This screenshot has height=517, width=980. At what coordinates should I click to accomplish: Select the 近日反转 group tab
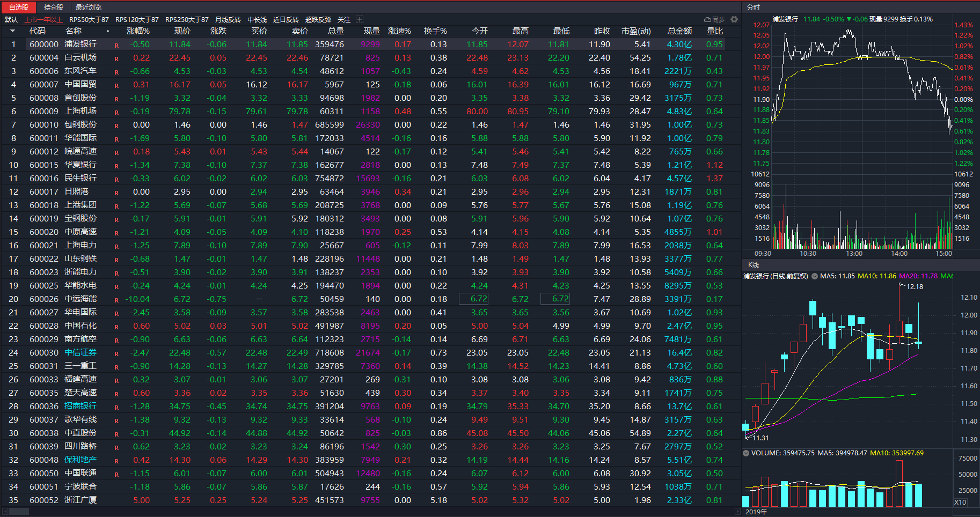pyautogui.click(x=286, y=19)
